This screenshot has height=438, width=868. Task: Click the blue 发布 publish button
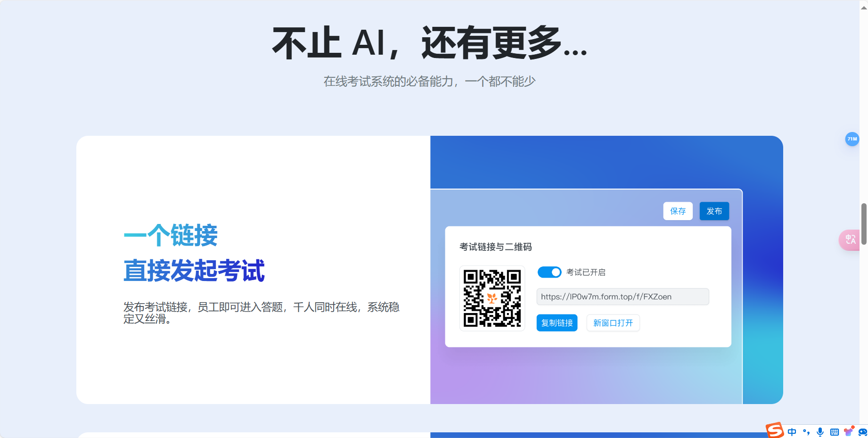coord(714,211)
